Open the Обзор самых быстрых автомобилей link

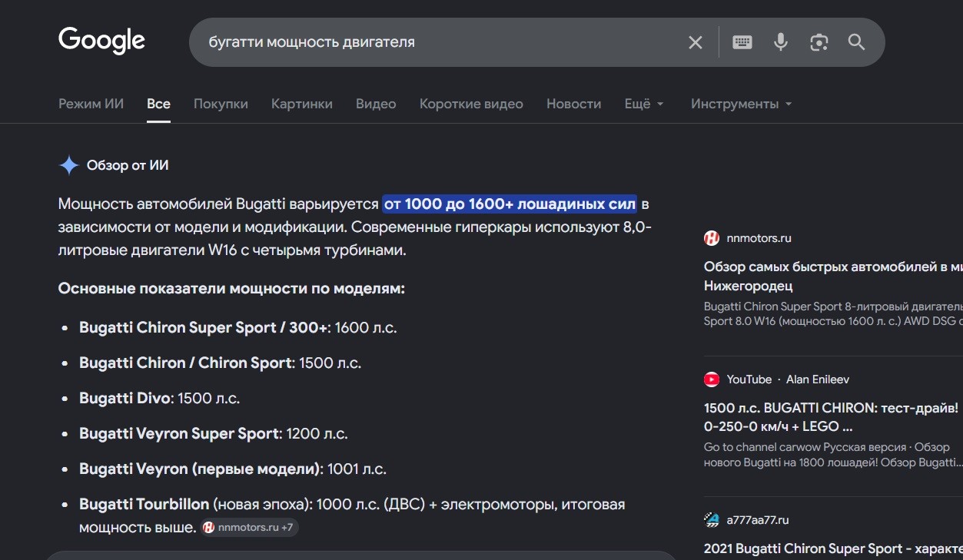833,277
